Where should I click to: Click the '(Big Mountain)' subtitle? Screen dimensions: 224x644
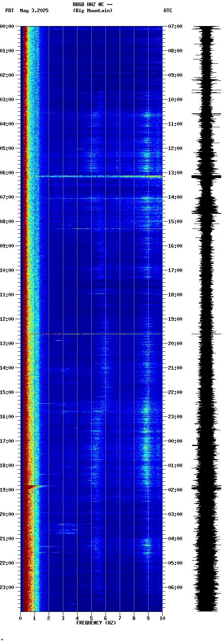click(93, 11)
